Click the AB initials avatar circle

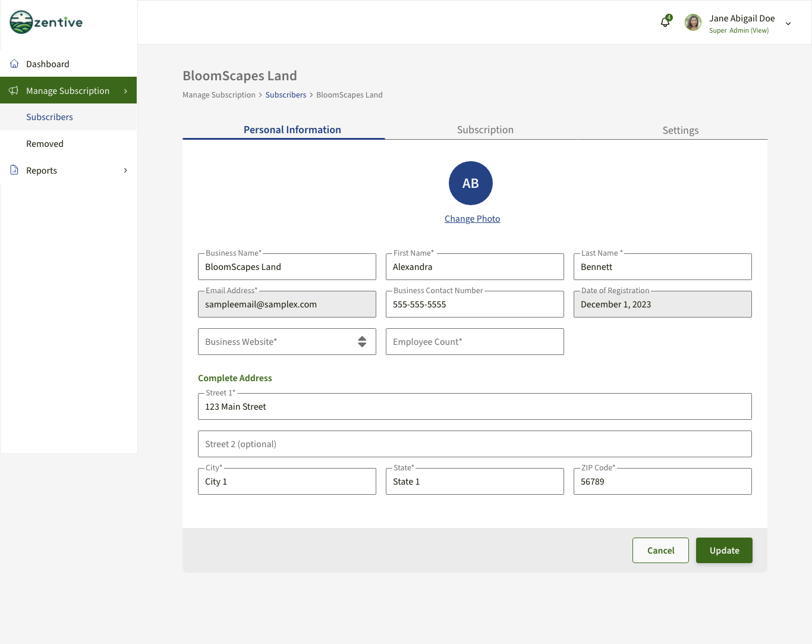(470, 183)
